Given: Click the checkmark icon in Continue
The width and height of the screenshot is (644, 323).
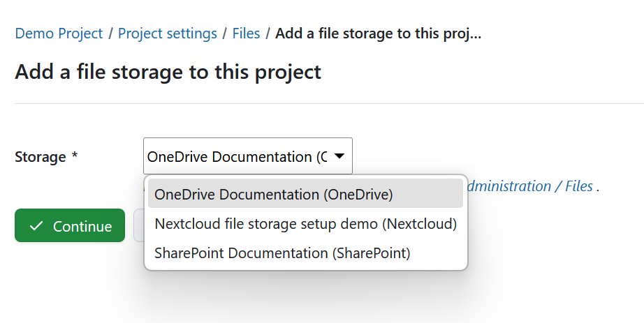Looking at the screenshot, I should 36,226.
